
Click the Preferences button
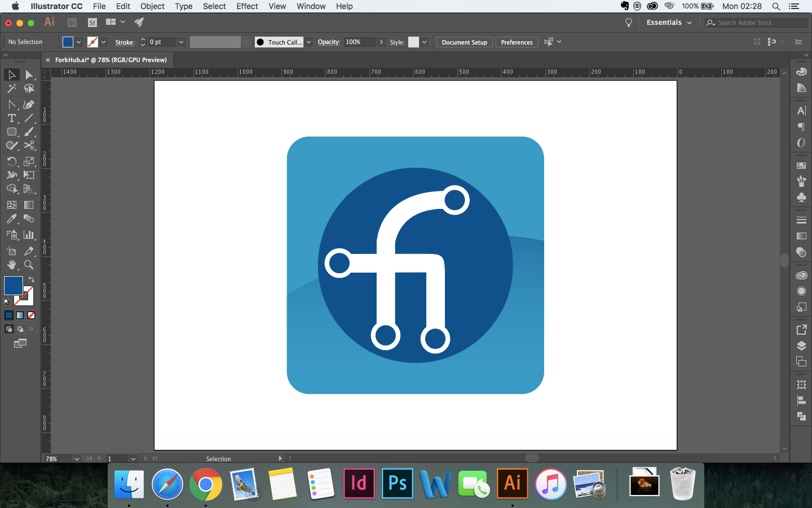click(517, 42)
